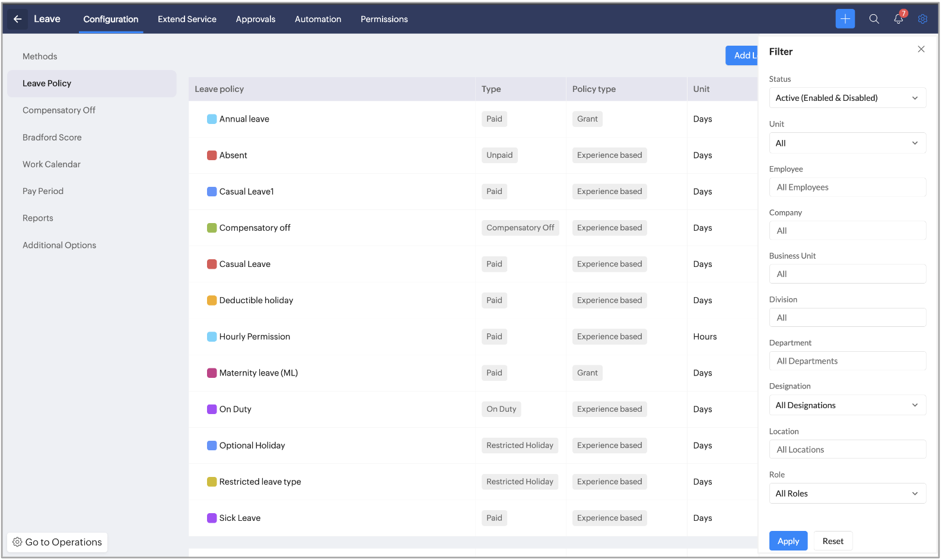Expand the Unit filter dropdown
Screen dimensions: 942x560
pyautogui.click(x=846, y=143)
